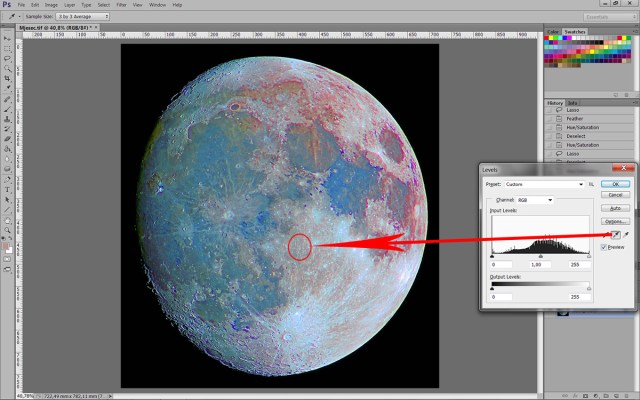The image size is (640, 400).
Task: Pick the Rectangular Marquee tool
Action: [x=8, y=47]
